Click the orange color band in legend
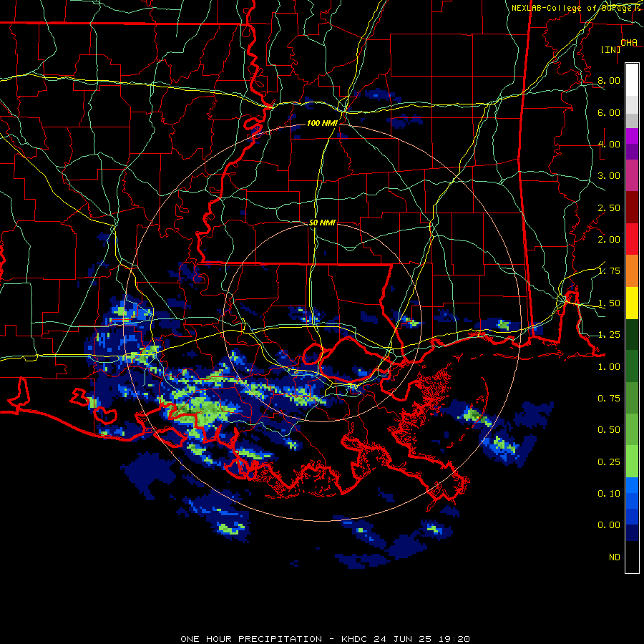 pyautogui.click(x=632, y=271)
